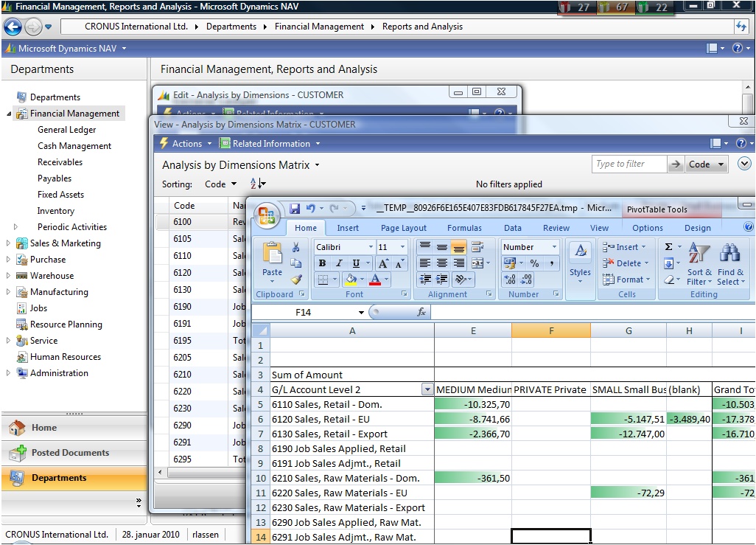Click the Undo arrow in Excel's quick access toolbar
The width and height of the screenshot is (756, 545).
310,208
